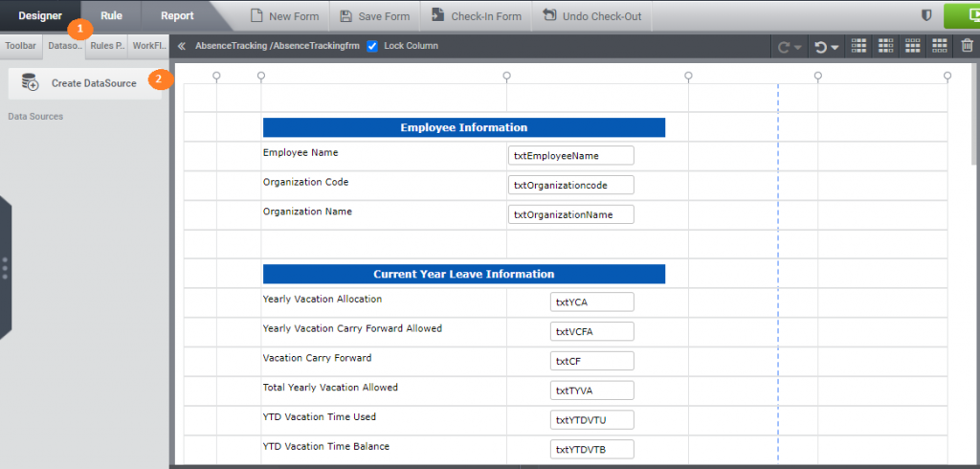
Task: Switch to the Rule tab
Action: point(111,15)
